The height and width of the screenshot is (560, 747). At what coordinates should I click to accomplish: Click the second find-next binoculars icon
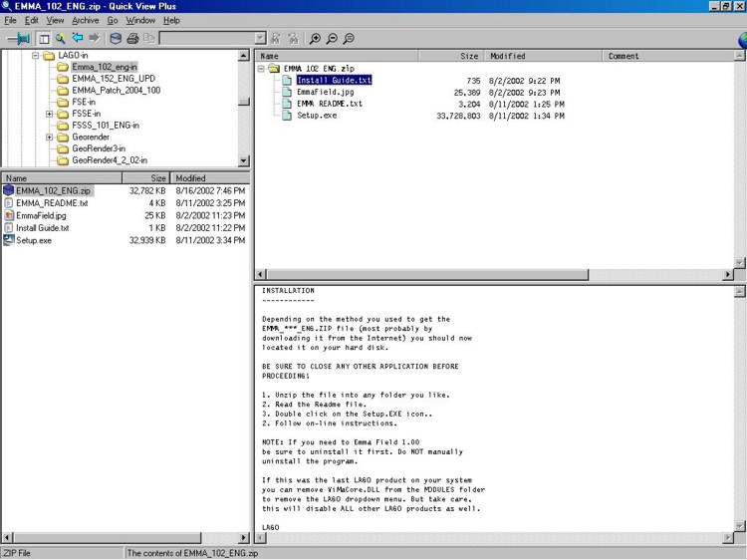point(293,39)
